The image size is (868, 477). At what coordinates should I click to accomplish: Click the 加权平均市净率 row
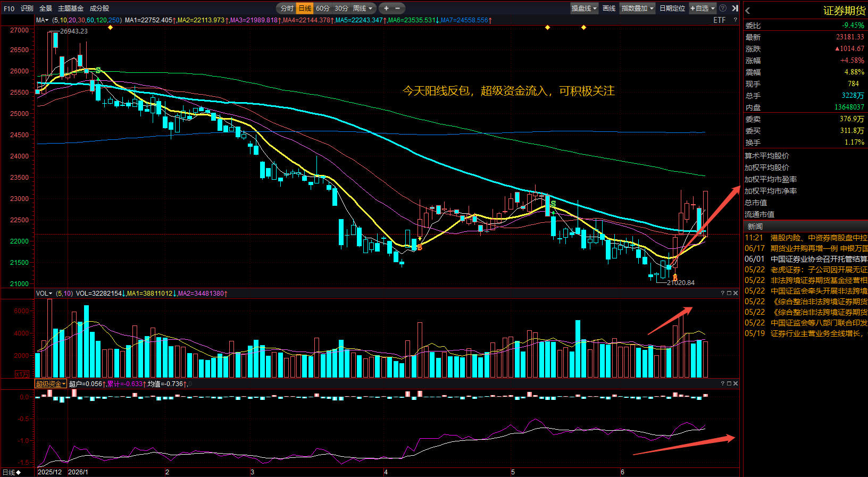[806, 191]
